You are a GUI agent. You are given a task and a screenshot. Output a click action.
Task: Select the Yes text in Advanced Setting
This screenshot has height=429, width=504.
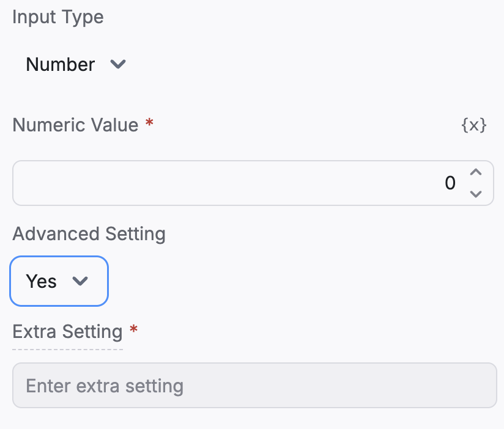[41, 282]
